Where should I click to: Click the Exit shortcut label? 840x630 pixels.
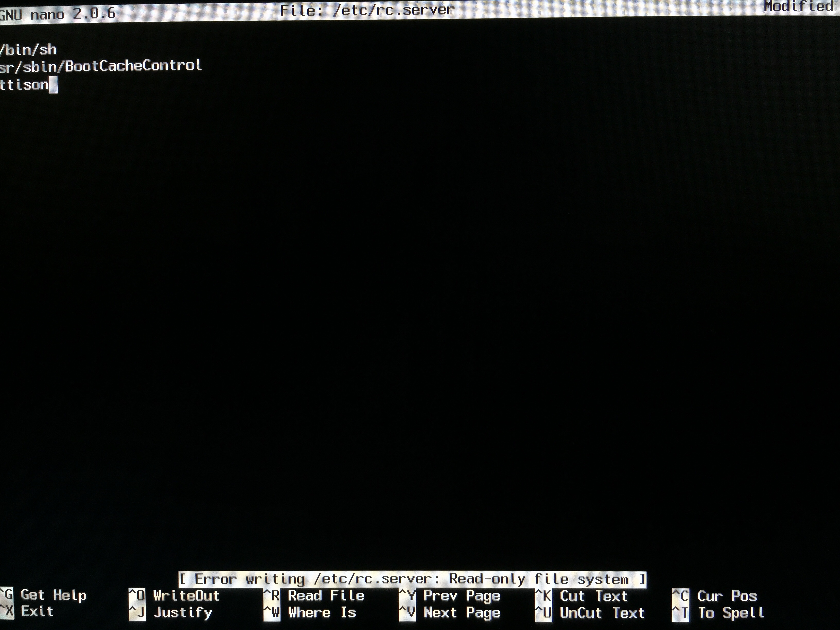click(x=37, y=612)
